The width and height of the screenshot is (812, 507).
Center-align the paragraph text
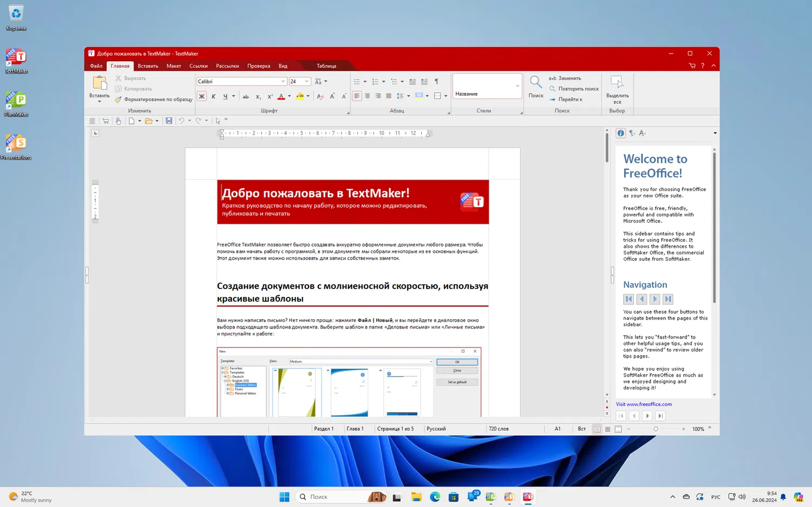tap(368, 96)
